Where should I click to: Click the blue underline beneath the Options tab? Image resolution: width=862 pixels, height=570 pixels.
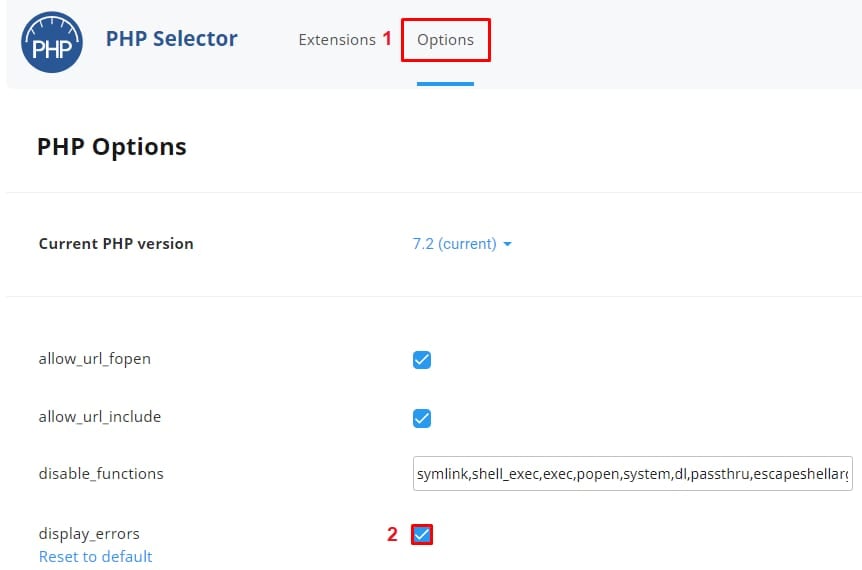[x=445, y=84]
